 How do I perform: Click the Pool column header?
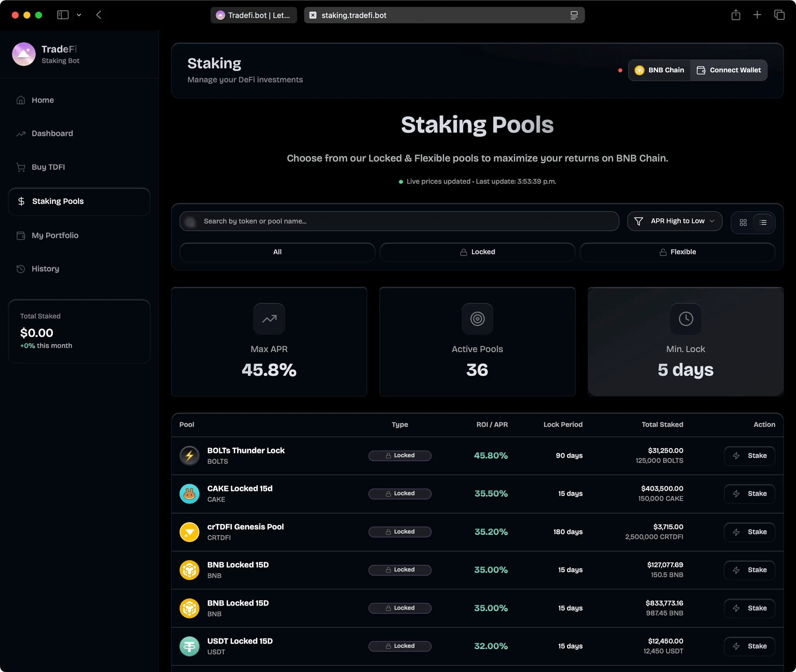(187, 425)
